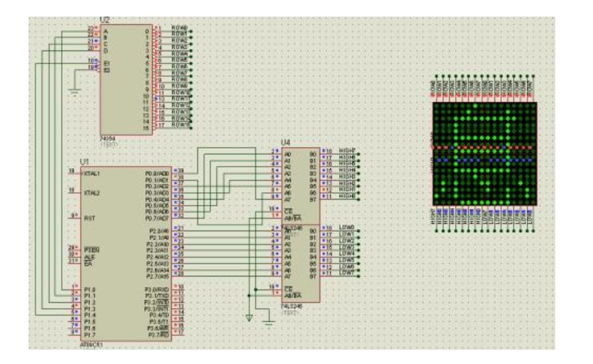Click the U4 reference label
The height and width of the screenshot is (364, 593).
coord(286,142)
